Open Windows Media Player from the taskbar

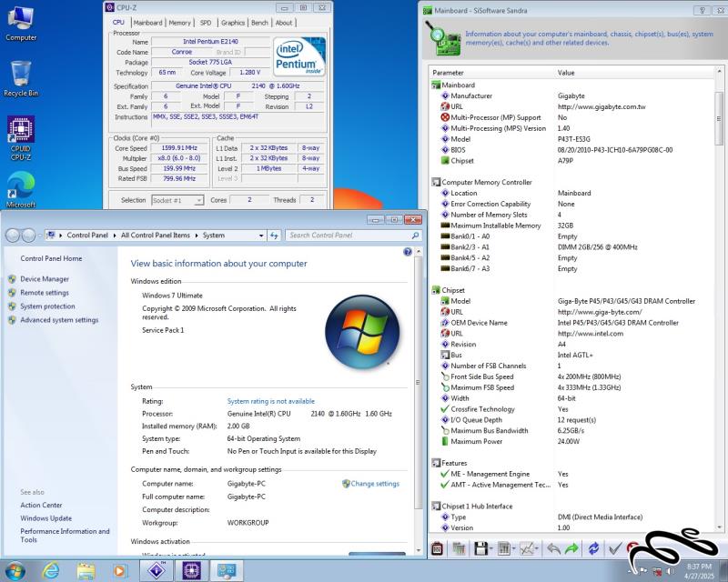point(120,570)
